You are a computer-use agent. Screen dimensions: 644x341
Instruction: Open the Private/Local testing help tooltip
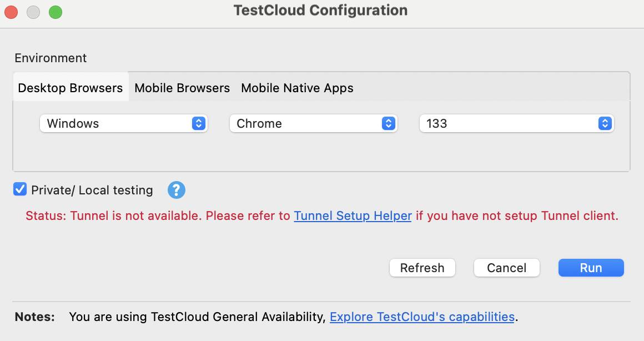(177, 190)
